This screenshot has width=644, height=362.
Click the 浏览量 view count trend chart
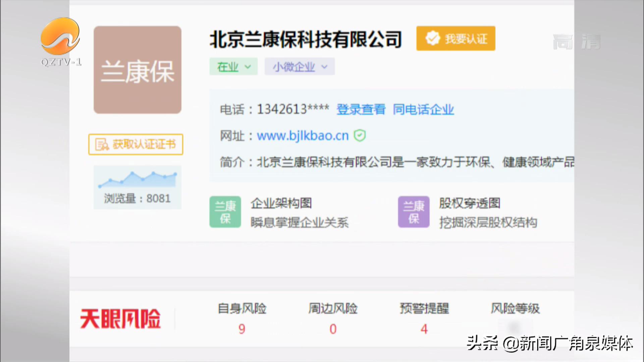pyautogui.click(x=138, y=180)
